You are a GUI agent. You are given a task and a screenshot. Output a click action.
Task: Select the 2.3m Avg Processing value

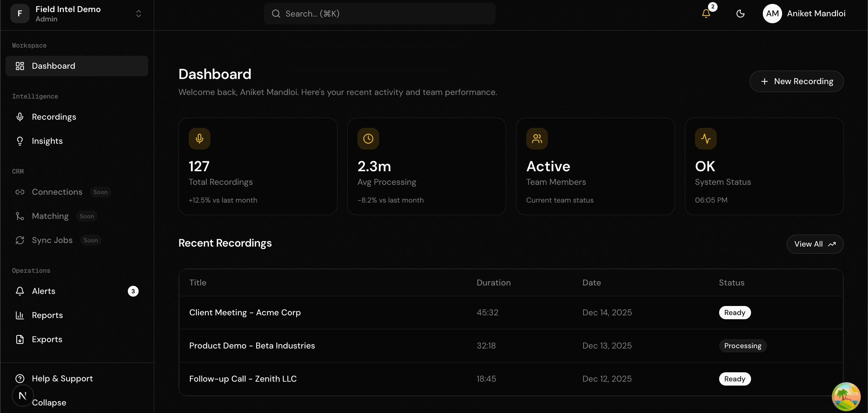[x=374, y=166]
